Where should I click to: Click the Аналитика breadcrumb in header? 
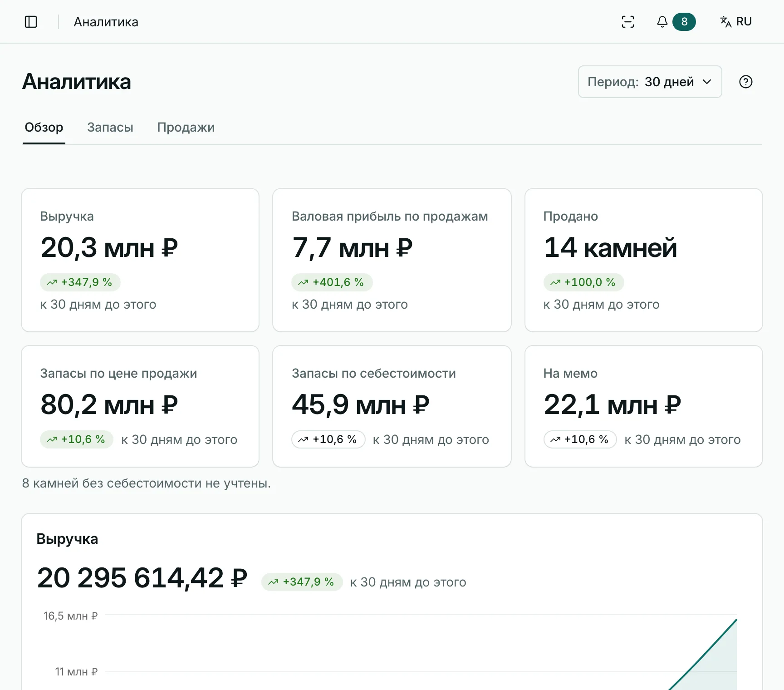(106, 22)
